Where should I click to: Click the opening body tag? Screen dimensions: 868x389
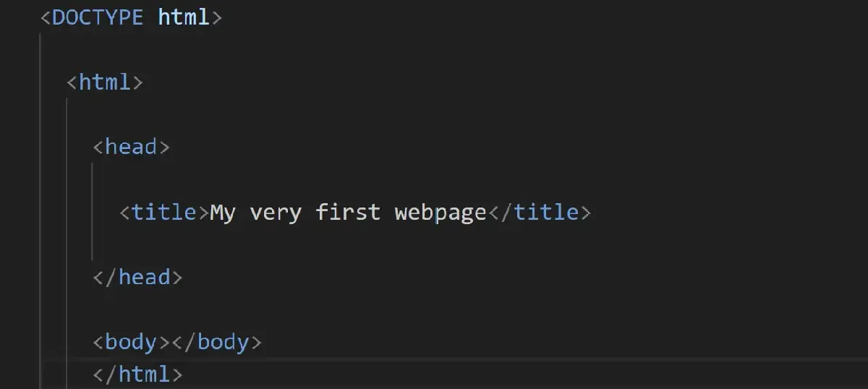pos(131,342)
